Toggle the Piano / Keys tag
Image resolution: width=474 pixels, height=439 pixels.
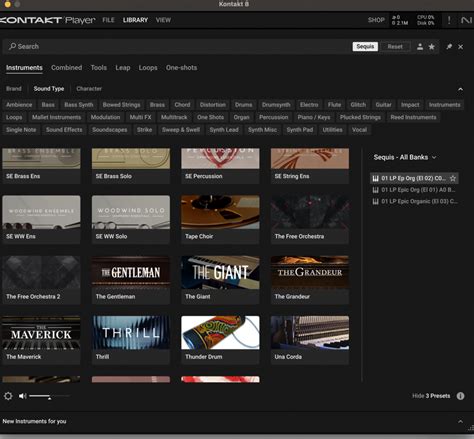click(314, 117)
